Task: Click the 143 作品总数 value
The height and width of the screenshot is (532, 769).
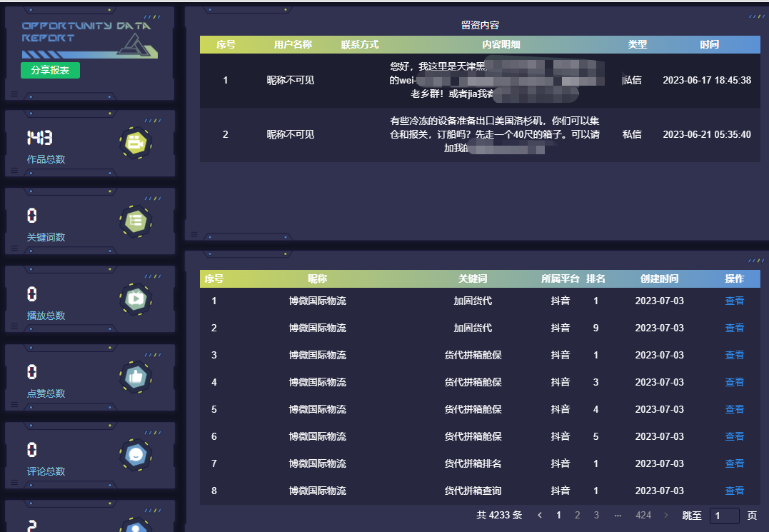Action: tap(39, 138)
